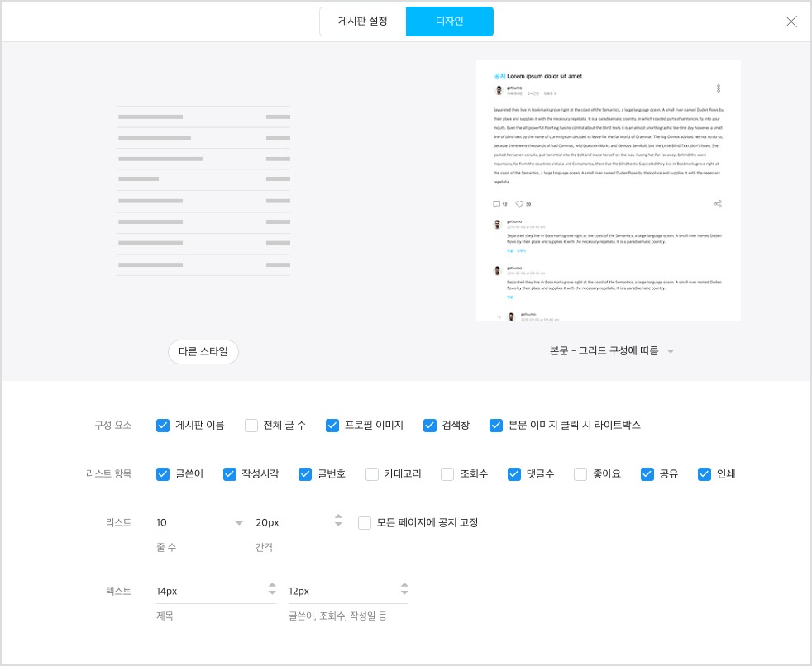Select the list layout style thumbnail
The height and width of the screenshot is (666, 812).
(x=203, y=190)
